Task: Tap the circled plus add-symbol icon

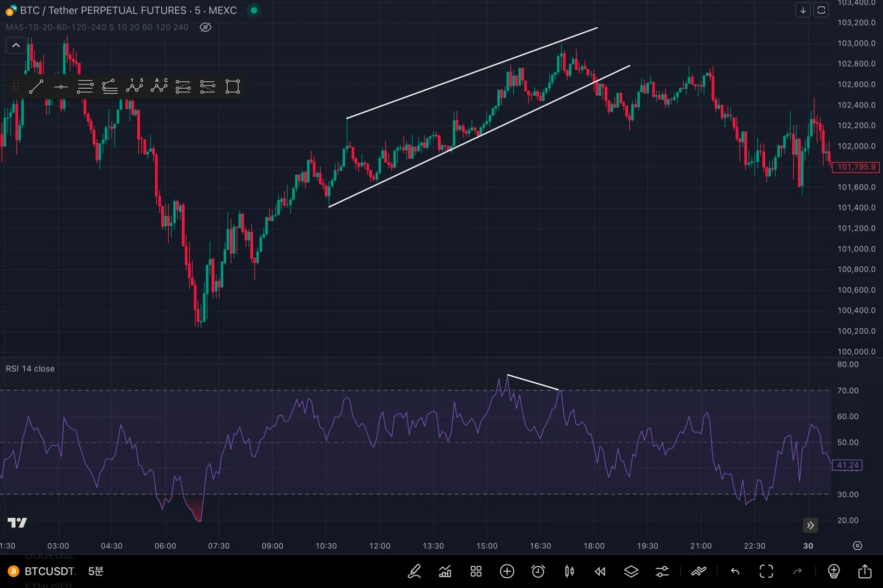Action: (x=507, y=571)
